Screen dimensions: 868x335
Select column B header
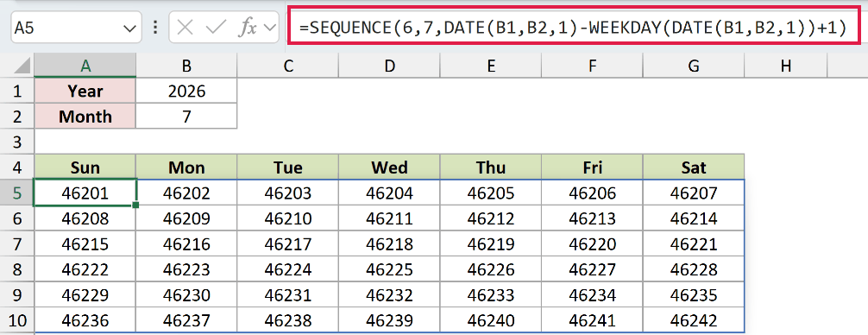pos(186,66)
